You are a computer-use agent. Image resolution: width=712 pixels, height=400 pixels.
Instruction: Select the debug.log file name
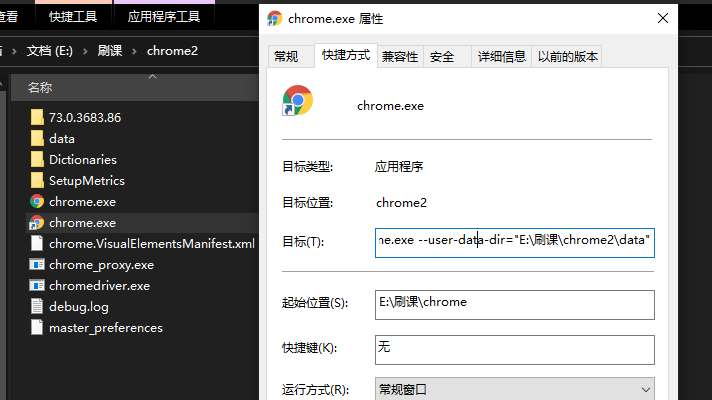point(79,307)
